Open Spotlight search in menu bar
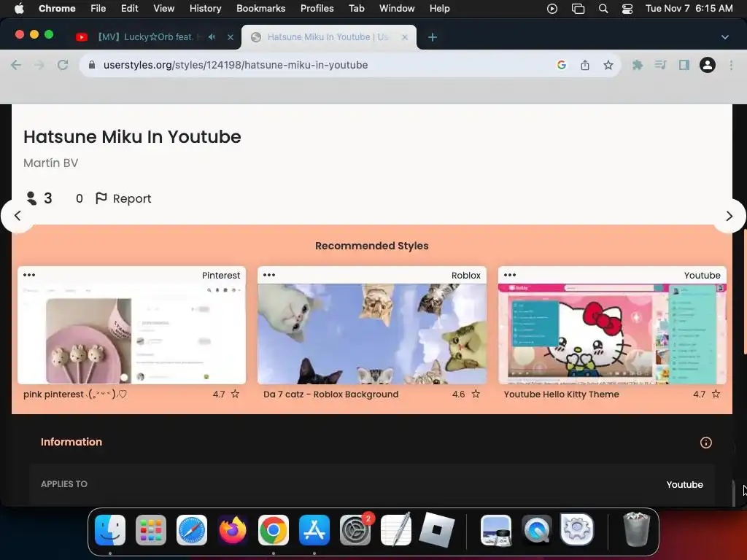 tap(603, 9)
